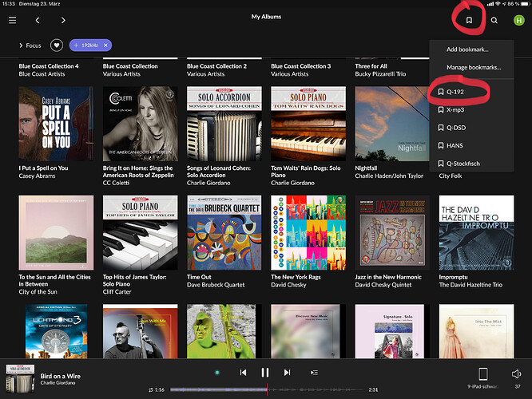The width and height of the screenshot is (532, 399).
Task: Click the signal path quality dot
Action: [217, 373]
